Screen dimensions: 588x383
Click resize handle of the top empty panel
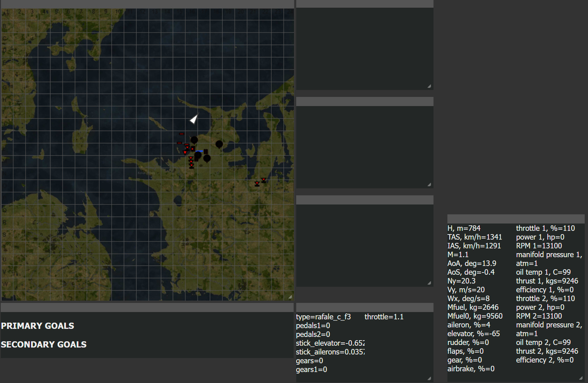[x=429, y=86]
